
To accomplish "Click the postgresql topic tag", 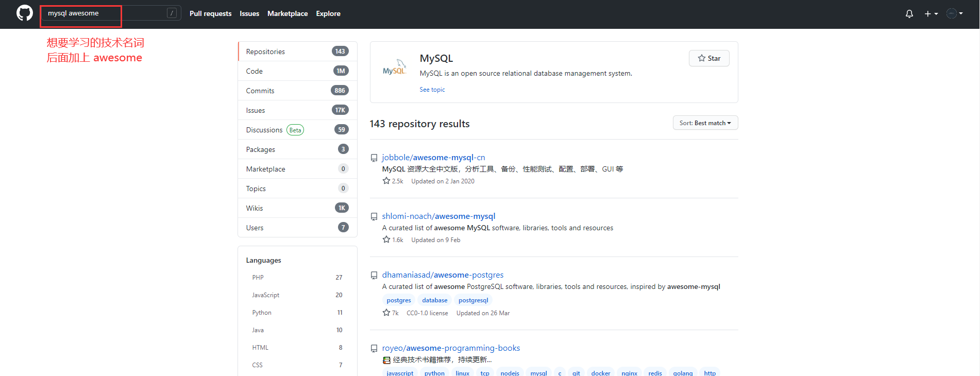I will (473, 300).
